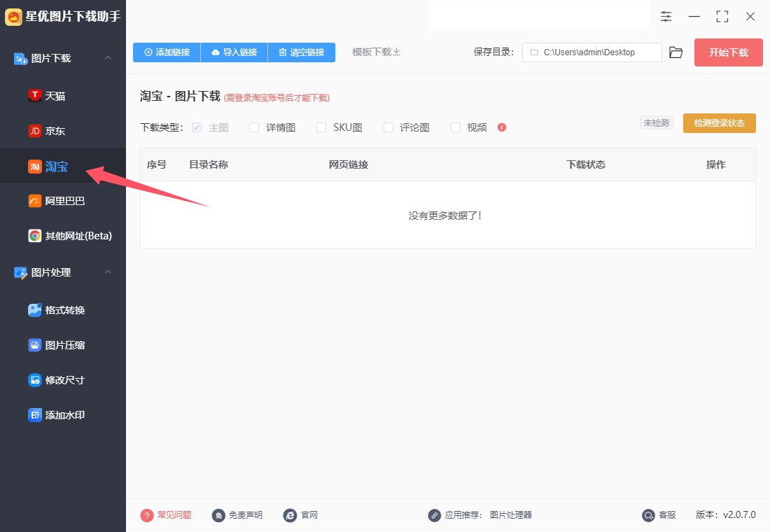Click the 清空链接 button
The height and width of the screenshot is (532, 770).
pyautogui.click(x=302, y=52)
